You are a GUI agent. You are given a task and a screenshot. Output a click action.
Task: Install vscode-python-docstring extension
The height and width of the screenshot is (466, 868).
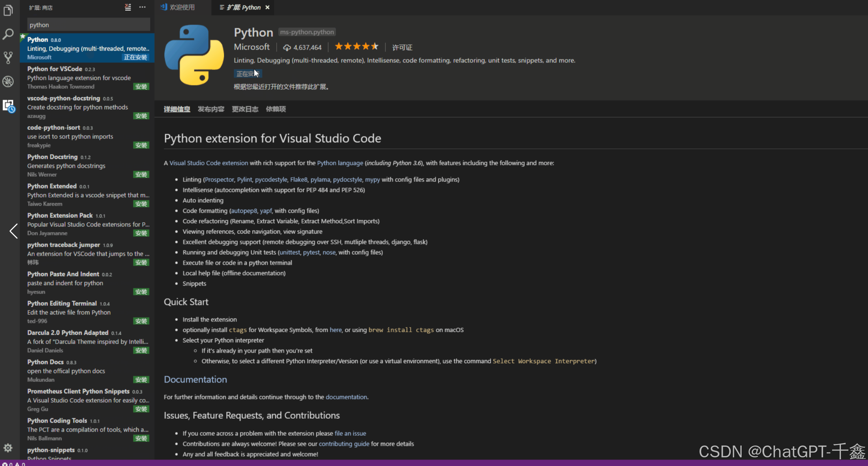point(141,116)
